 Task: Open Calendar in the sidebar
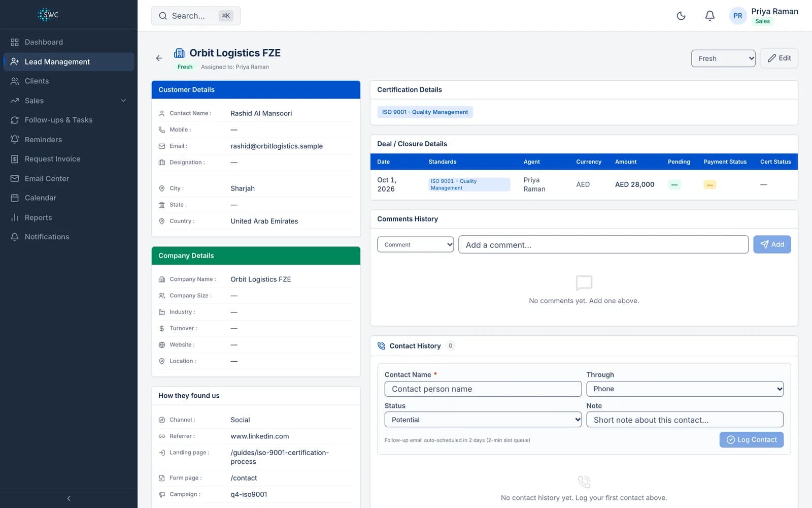click(x=69, y=198)
